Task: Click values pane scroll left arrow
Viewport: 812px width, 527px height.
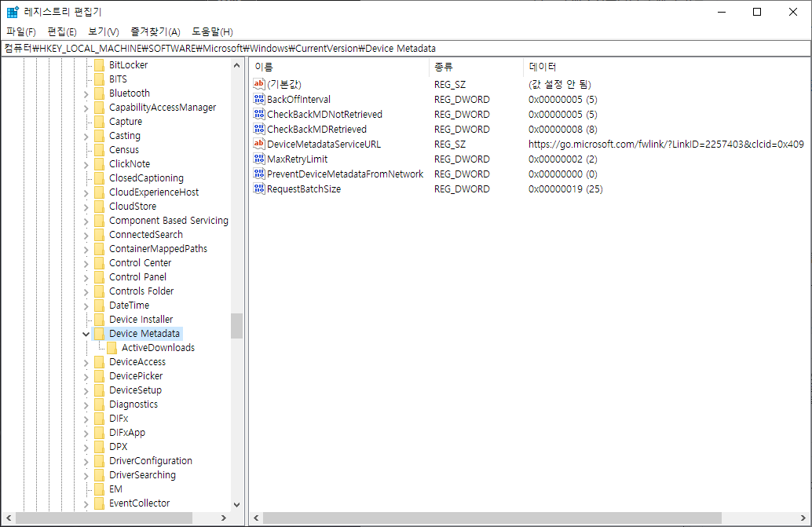Action: click(x=256, y=518)
